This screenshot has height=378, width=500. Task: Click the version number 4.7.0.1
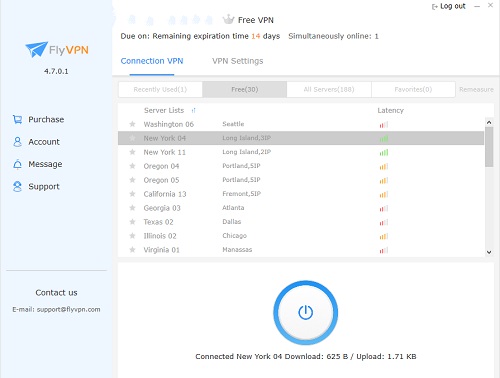coord(56,71)
